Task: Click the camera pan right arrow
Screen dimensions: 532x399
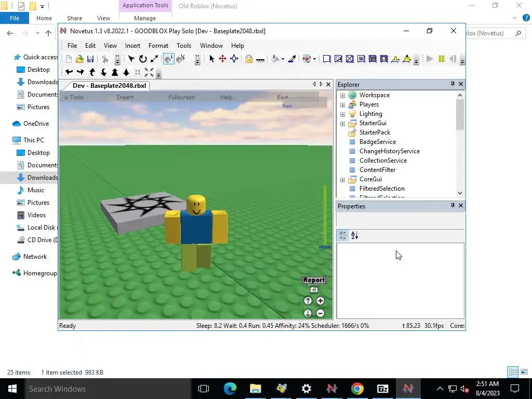Action: click(81, 72)
